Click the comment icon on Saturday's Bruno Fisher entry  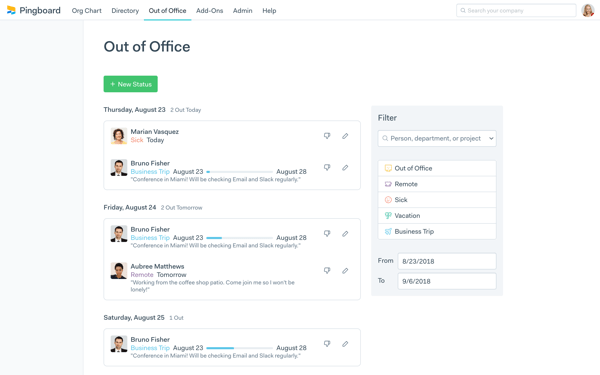click(327, 344)
